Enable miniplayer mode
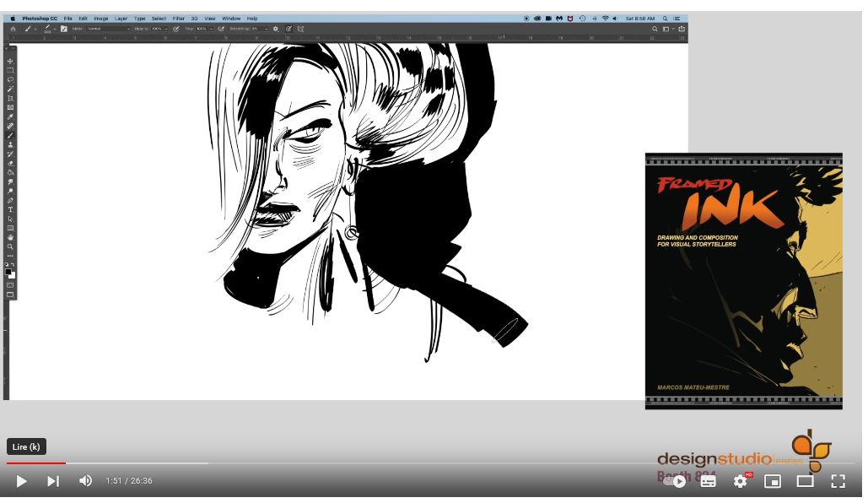Image resolution: width=868 pixels, height=503 pixels. tap(772, 481)
